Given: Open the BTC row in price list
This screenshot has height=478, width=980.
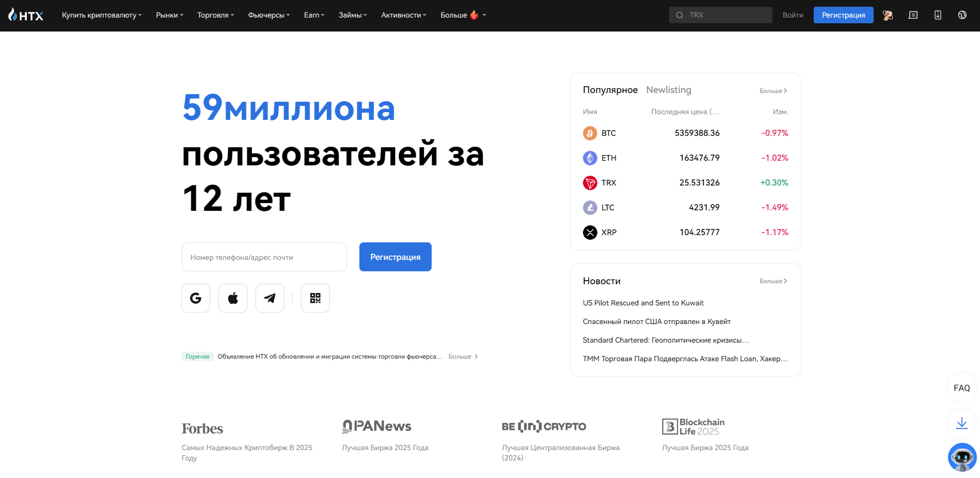Looking at the screenshot, I should pyautogui.click(x=685, y=133).
